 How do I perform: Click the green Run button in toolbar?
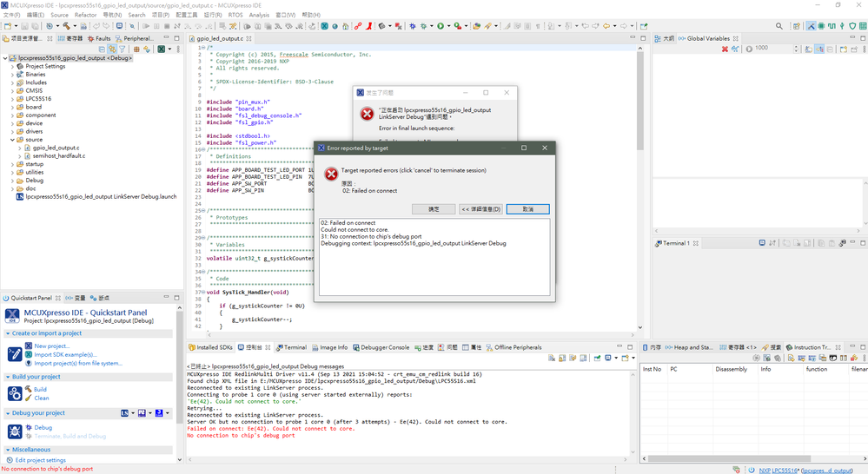[441, 26]
